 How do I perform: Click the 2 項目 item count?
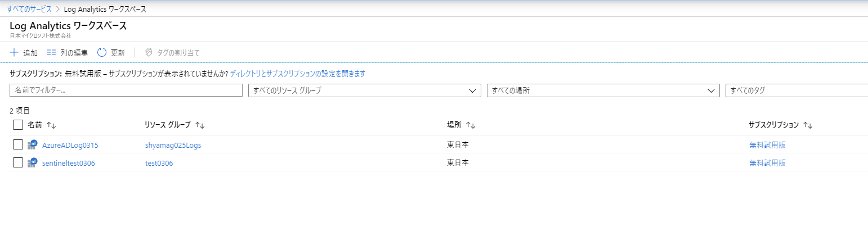(x=20, y=111)
